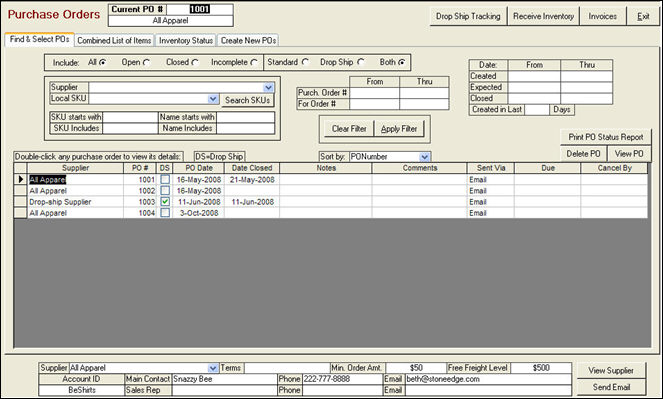Switch to Combined List of Items tab
This screenshot has width=663, height=399.
click(x=114, y=41)
